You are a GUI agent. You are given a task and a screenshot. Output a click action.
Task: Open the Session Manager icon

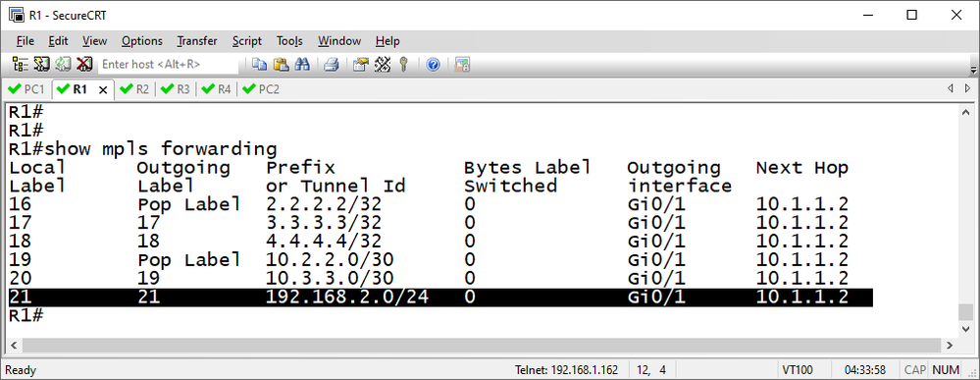[21, 64]
